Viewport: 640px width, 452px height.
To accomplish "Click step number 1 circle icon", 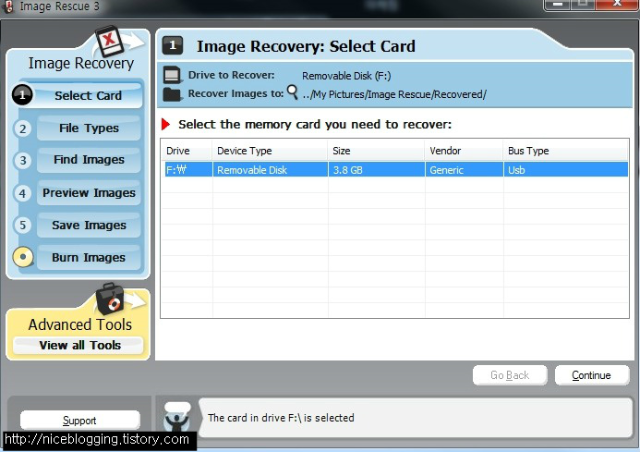I will coord(22,95).
